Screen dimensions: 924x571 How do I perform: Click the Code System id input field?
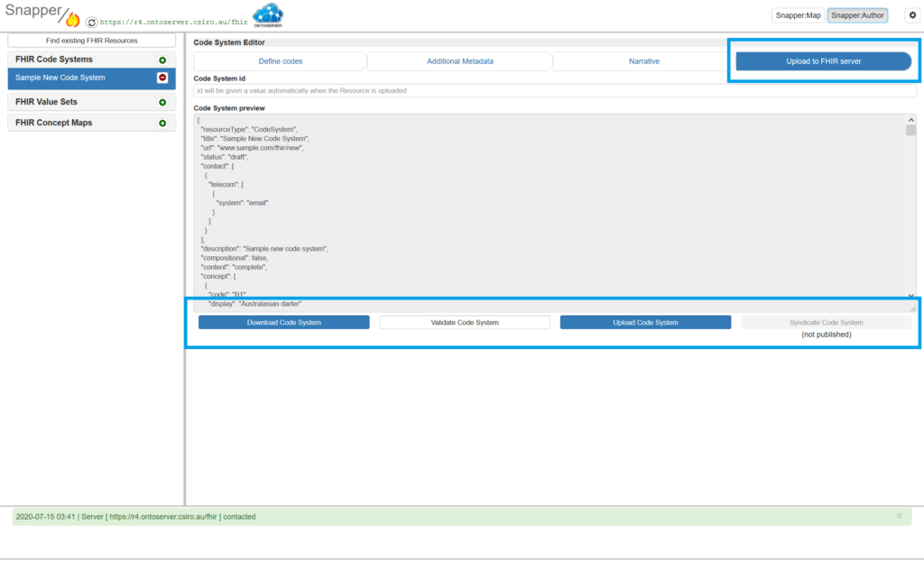click(x=555, y=91)
